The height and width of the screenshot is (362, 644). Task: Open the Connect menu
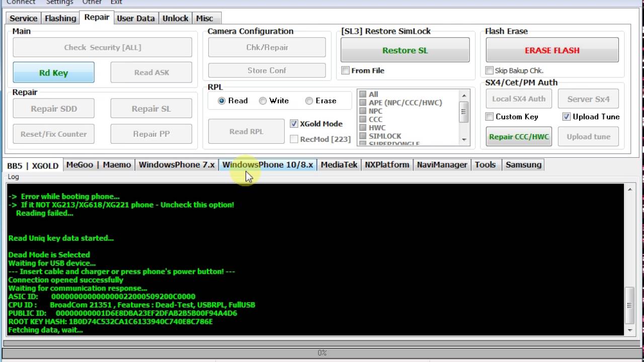21,2
